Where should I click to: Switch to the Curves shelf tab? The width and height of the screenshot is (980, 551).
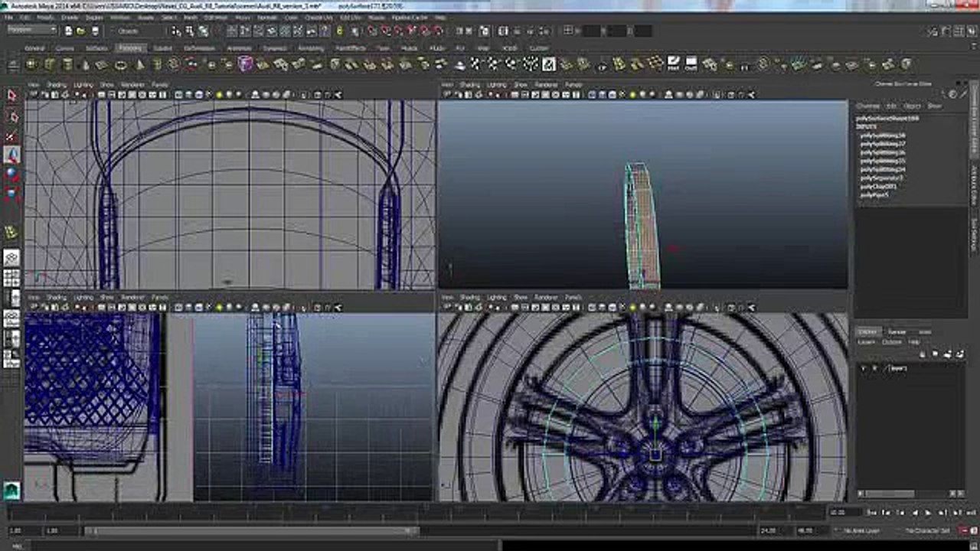pos(65,47)
